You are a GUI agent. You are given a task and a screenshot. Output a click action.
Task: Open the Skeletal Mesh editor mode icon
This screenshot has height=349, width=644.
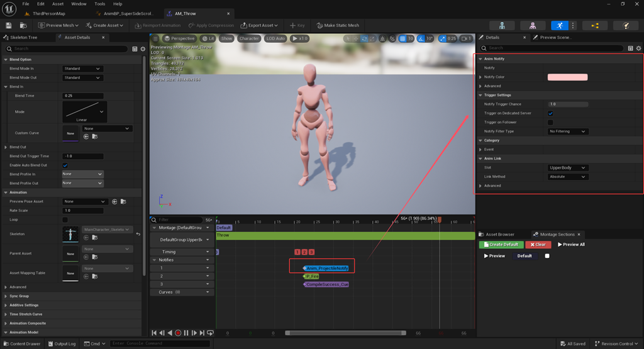[x=532, y=25]
